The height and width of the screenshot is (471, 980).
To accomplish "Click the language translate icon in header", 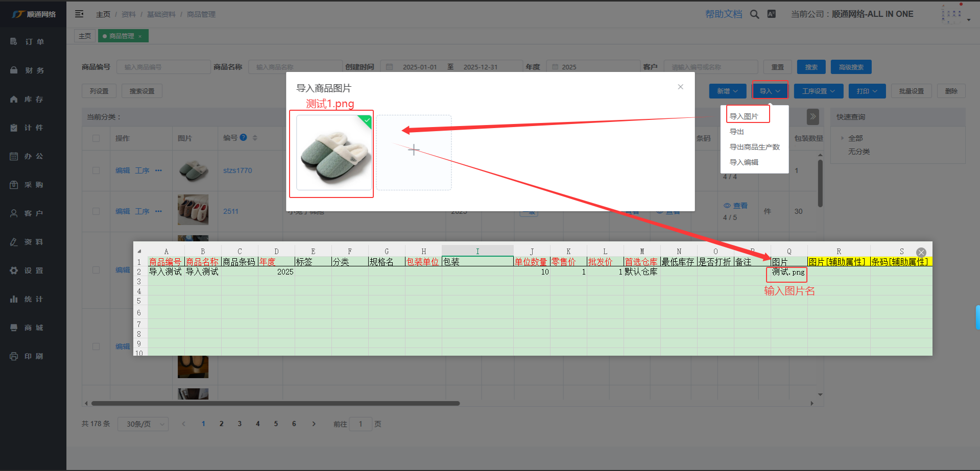I will [x=771, y=14].
